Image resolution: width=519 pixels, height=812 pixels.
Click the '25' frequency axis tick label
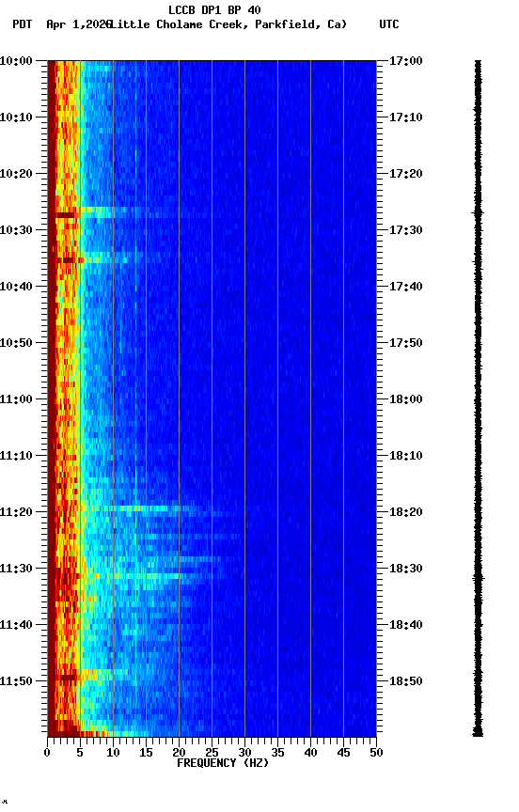212,753
